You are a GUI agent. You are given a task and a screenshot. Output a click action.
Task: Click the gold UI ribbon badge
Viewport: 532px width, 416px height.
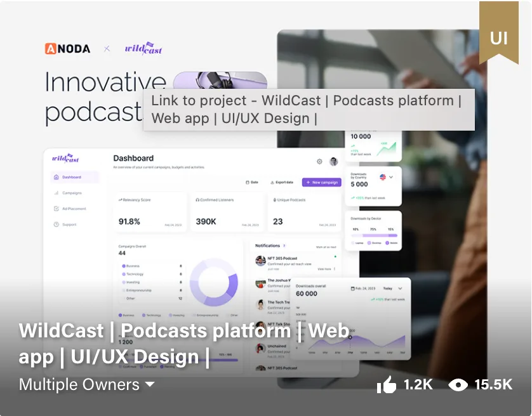[x=499, y=32]
